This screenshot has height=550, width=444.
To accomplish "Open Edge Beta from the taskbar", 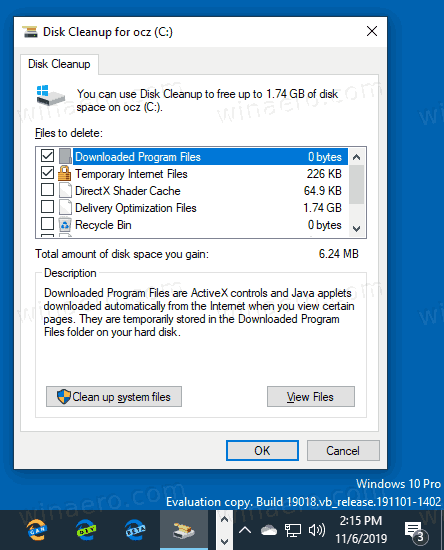I will (x=135, y=530).
